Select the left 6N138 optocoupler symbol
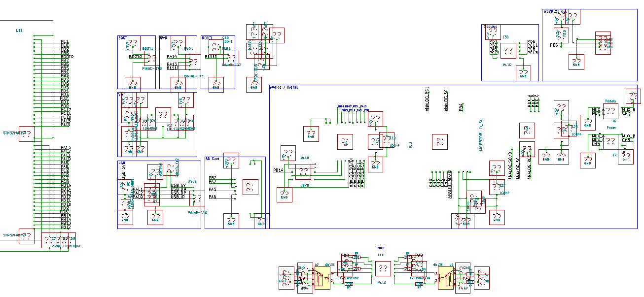This screenshot has height=297, width=644. click(322, 278)
